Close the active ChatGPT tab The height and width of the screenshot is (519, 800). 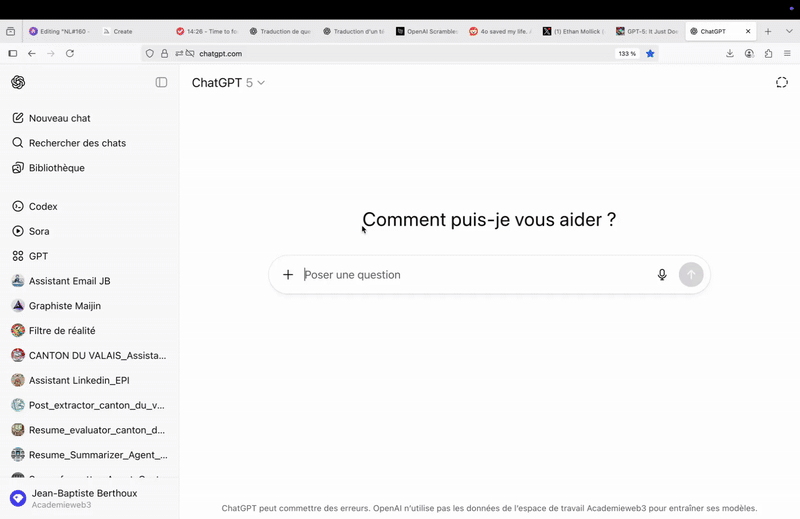748,31
